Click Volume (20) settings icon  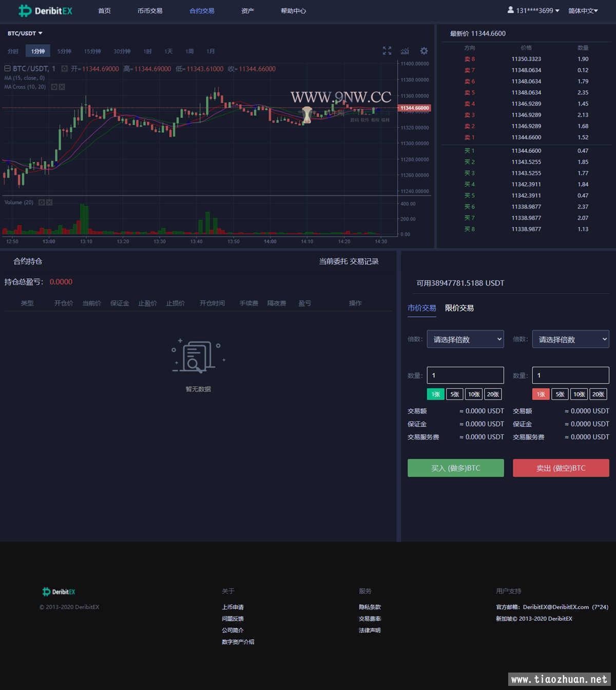(x=42, y=202)
